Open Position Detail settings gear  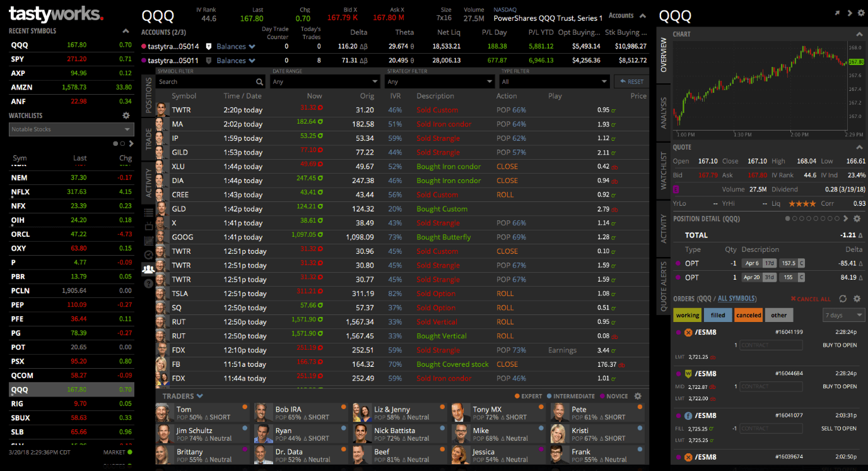857,218
